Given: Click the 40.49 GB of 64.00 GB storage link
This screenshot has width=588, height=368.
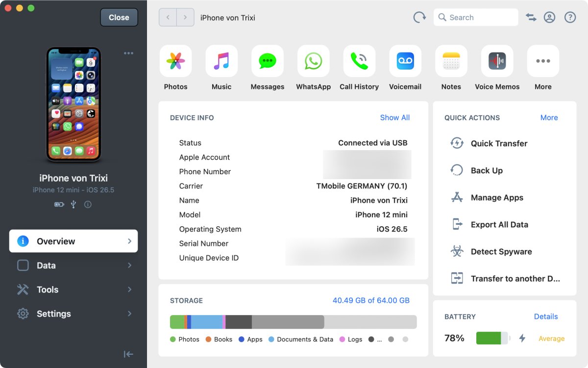Looking at the screenshot, I should click(x=371, y=300).
